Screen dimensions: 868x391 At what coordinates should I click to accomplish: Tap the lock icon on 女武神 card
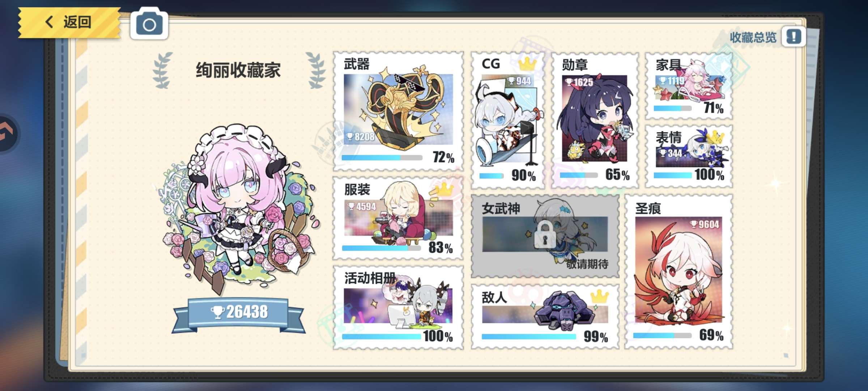(x=545, y=235)
